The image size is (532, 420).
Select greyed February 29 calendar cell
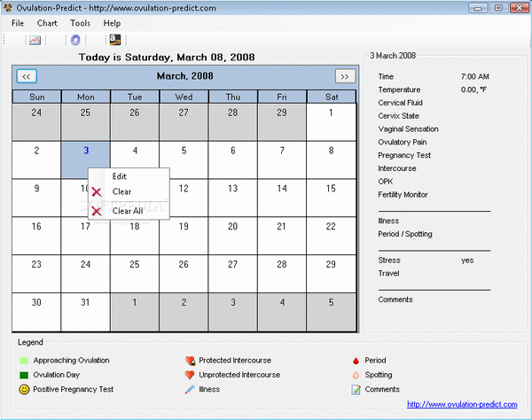(x=282, y=122)
